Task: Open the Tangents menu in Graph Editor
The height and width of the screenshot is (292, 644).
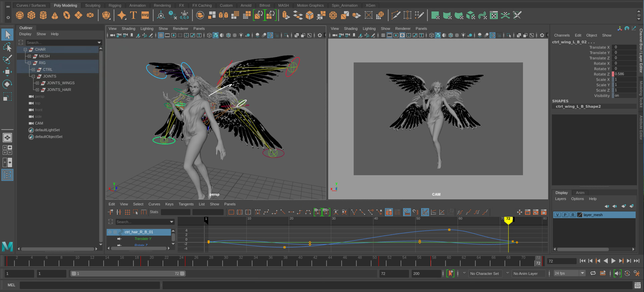Action: (x=186, y=204)
